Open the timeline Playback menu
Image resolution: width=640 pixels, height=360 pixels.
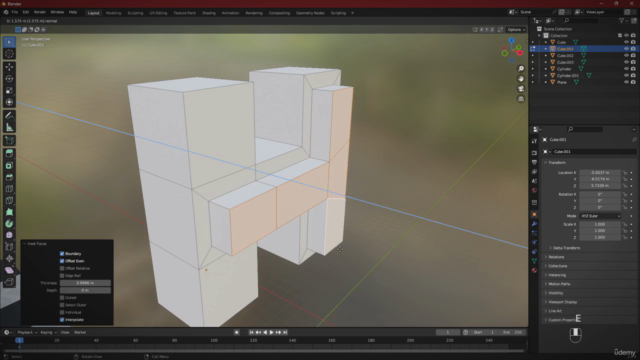click(x=27, y=333)
